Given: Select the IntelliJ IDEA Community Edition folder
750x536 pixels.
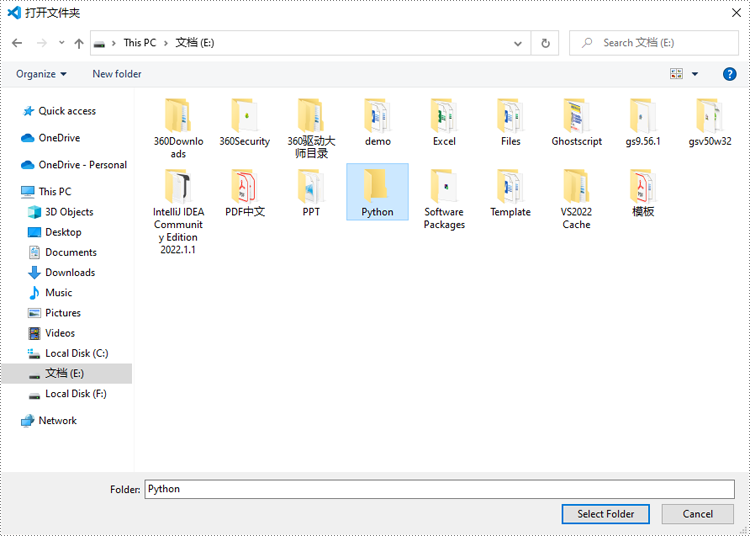Looking at the screenshot, I should click(178, 211).
